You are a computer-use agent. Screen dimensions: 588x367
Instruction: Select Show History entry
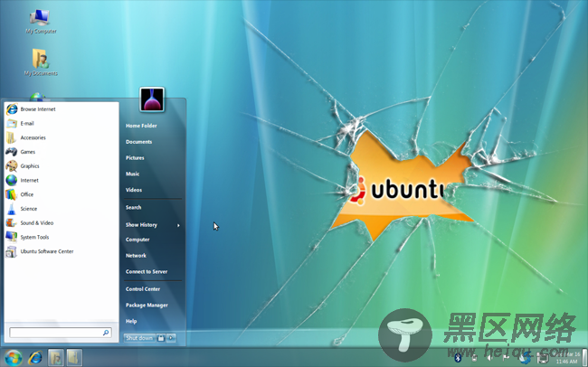coord(141,225)
